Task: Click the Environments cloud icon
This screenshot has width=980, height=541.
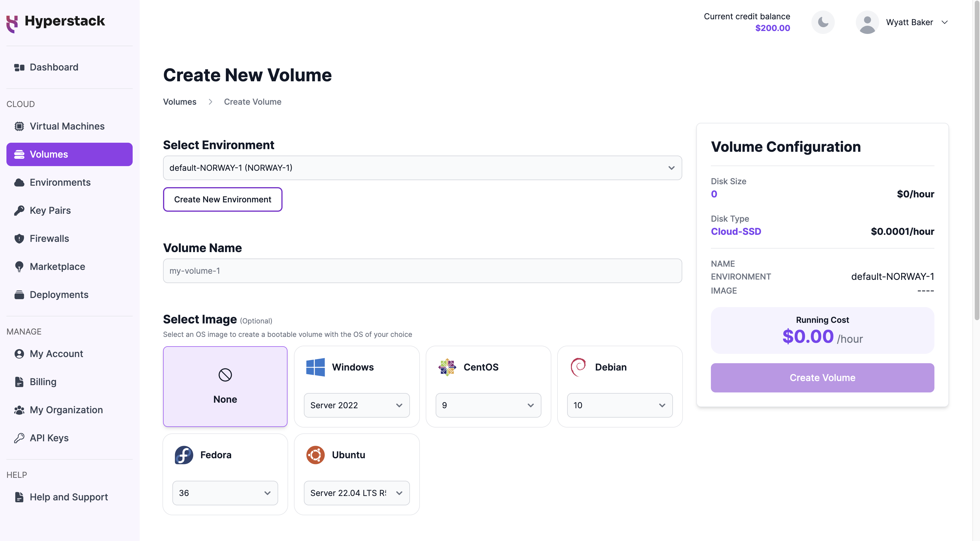Action: 19,182
